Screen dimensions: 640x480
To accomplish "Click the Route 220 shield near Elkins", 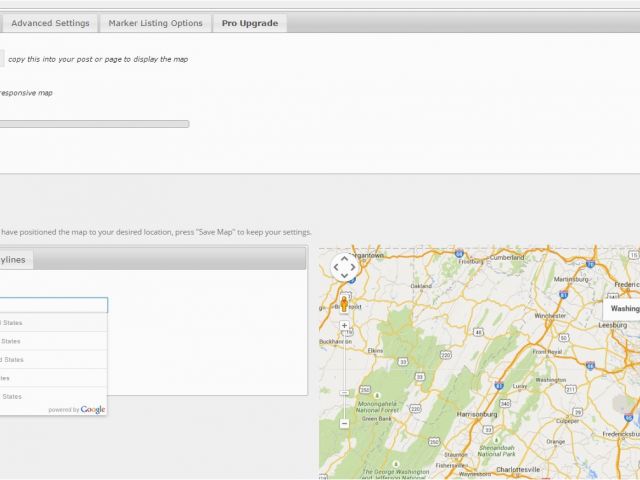I will [x=446, y=355].
